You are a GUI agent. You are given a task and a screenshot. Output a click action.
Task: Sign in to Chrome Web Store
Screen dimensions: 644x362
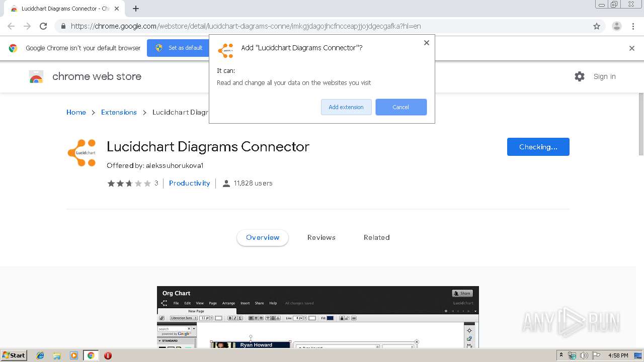(604, 76)
